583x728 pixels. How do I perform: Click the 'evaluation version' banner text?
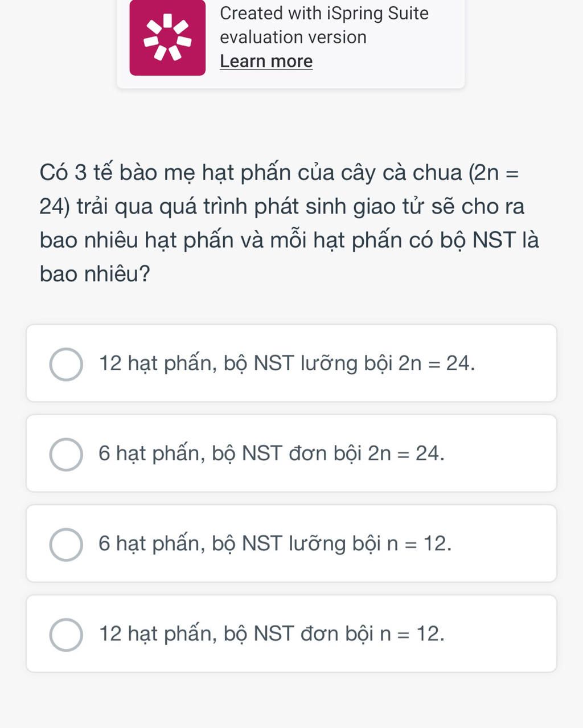click(293, 37)
